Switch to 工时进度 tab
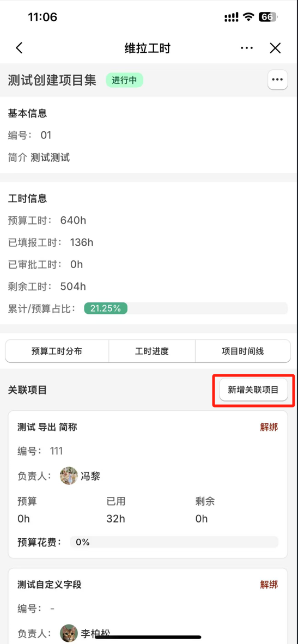The width and height of the screenshot is (298, 644). click(x=152, y=351)
